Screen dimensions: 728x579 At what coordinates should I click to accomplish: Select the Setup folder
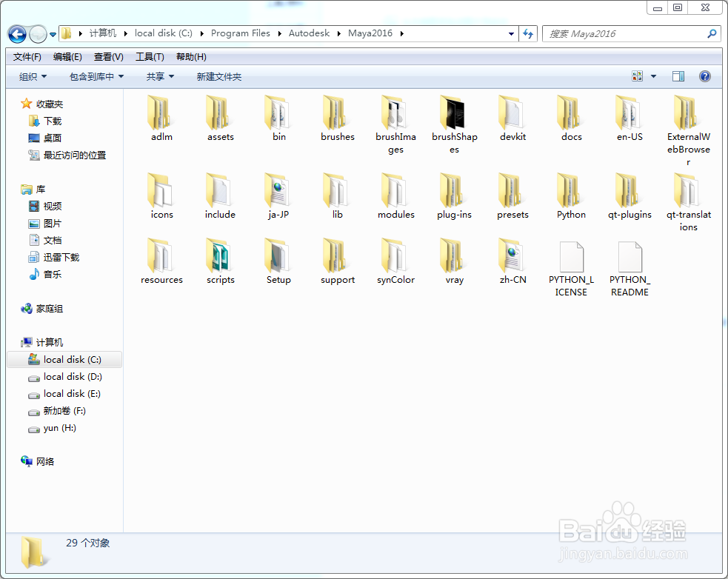278,261
